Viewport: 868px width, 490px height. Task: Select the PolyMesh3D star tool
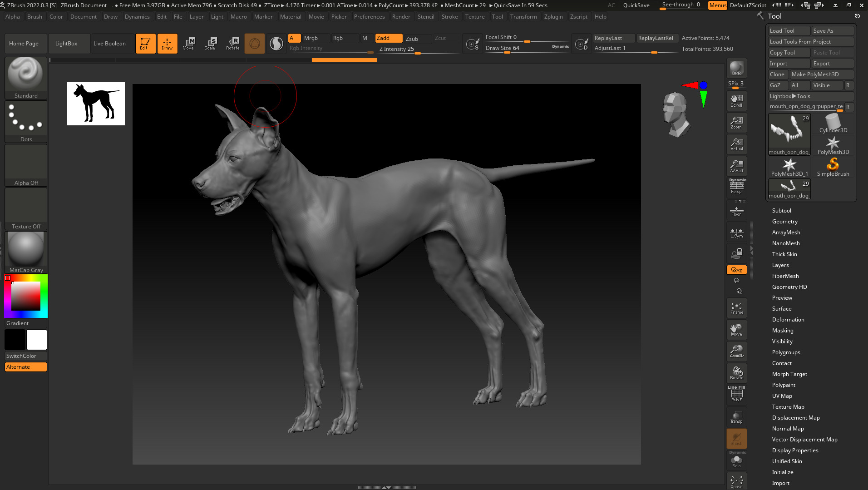click(833, 145)
